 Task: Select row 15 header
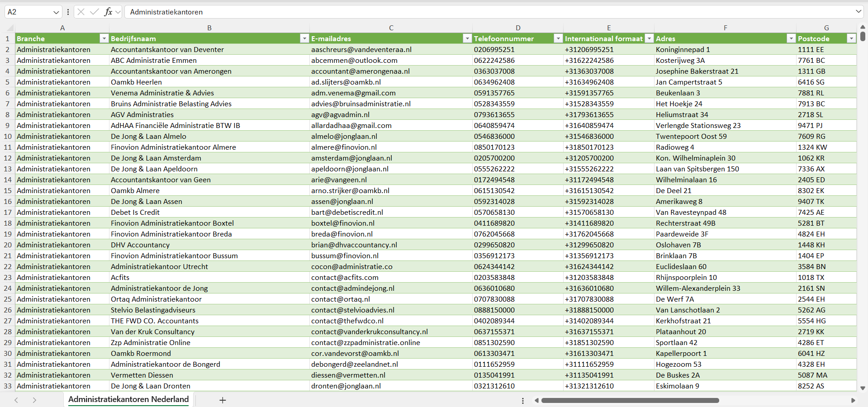coord(8,191)
